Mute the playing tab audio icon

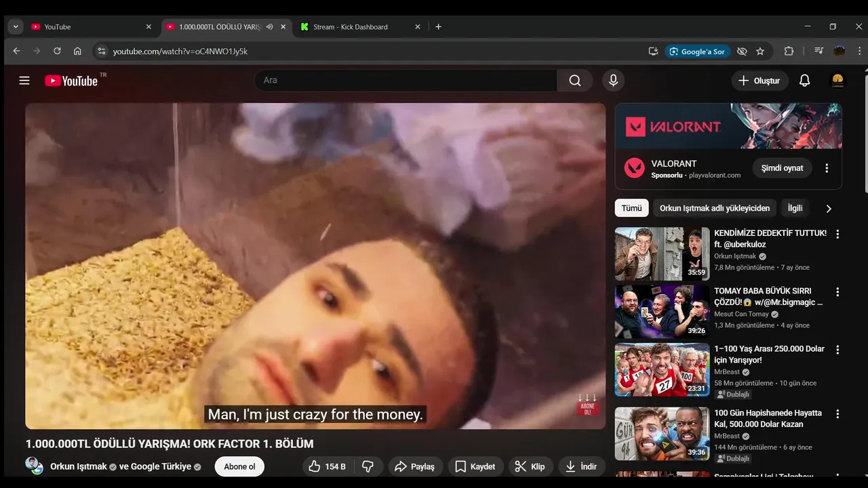pyautogui.click(x=269, y=26)
